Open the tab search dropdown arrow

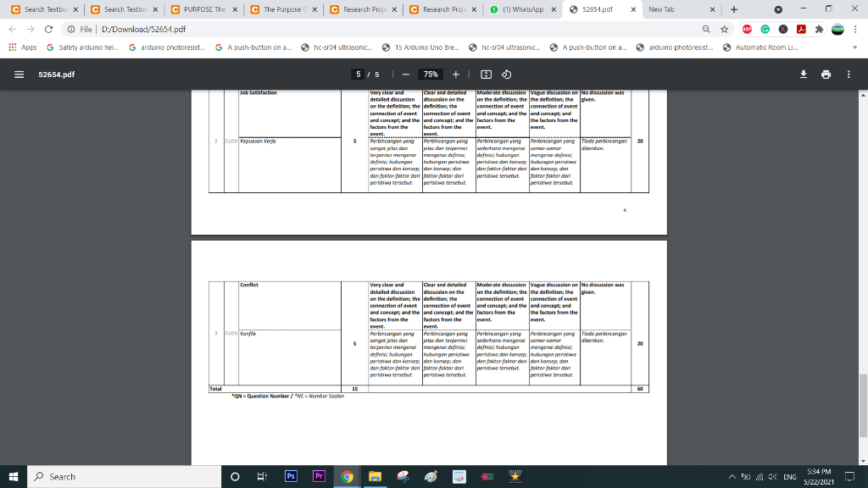tap(778, 9)
